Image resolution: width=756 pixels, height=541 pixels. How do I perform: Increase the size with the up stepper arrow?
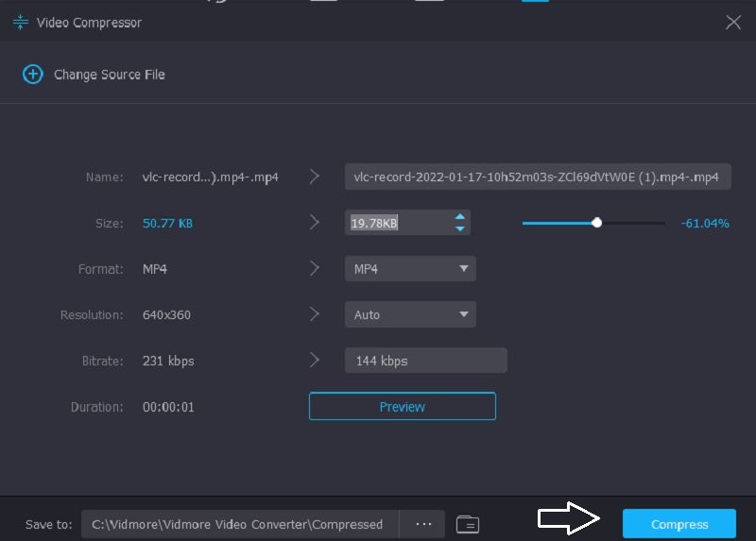coord(459,217)
